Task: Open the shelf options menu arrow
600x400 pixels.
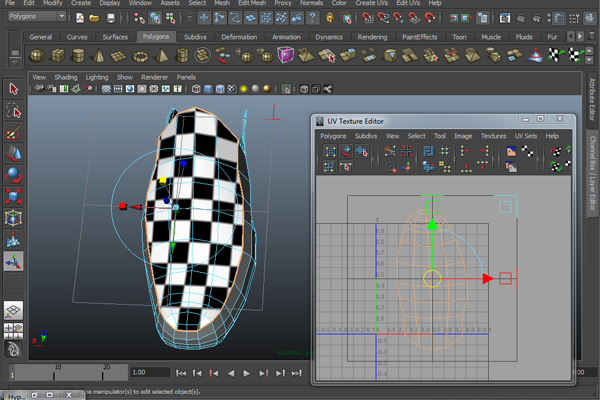Action: [x=15, y=62]
